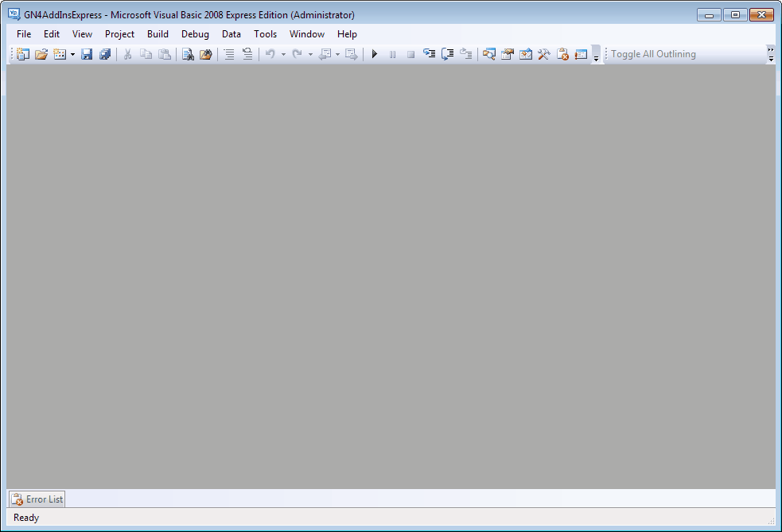Open the Error List tab at bottom
Viewport: 782px width, 532px height.
[37, 499]
